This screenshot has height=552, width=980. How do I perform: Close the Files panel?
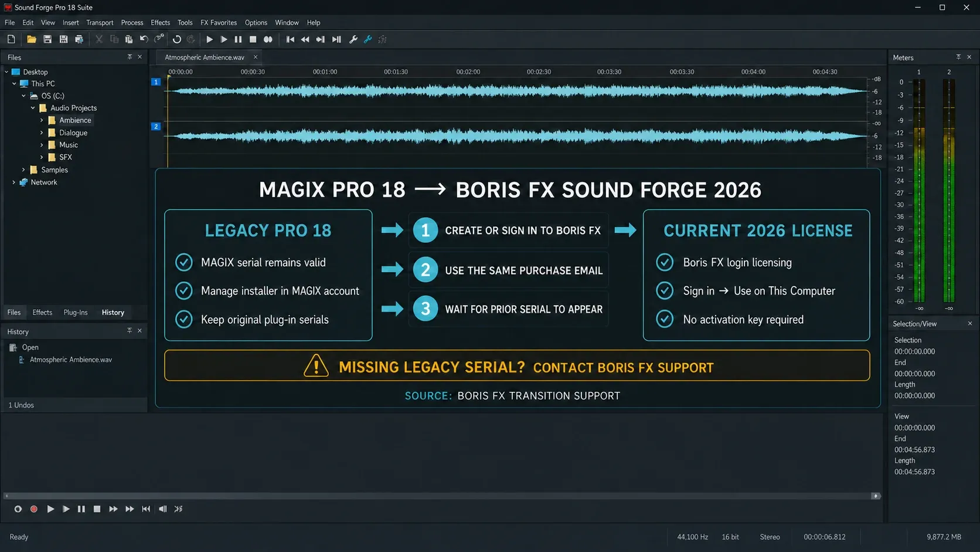[139, 57]
